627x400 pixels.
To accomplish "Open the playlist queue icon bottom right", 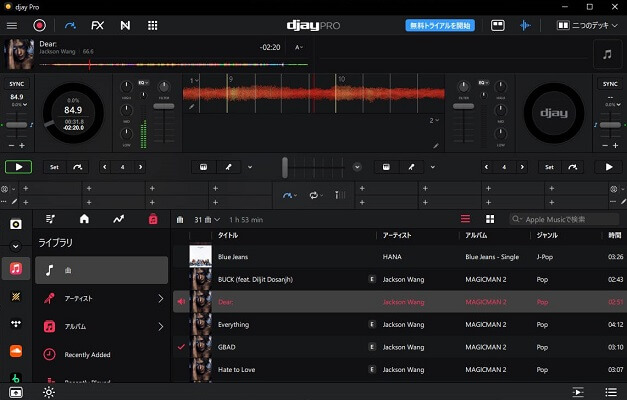I will pyautogui.click(x=610, y=392).
